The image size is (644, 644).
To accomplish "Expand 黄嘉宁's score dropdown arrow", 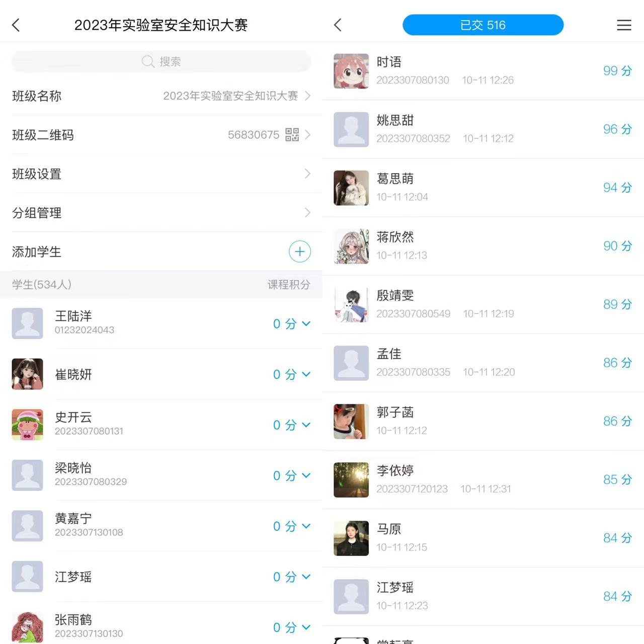I will click(306, 526).
